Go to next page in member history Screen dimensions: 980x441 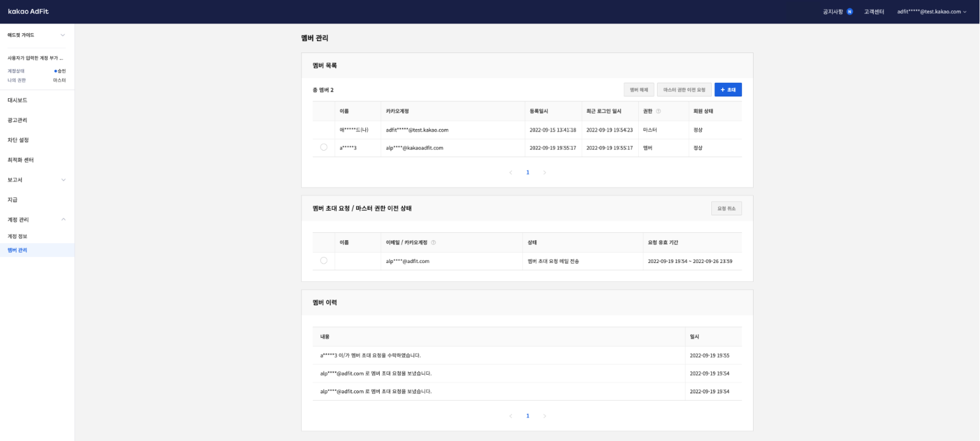pyautogui.click(x=545, y=416)
